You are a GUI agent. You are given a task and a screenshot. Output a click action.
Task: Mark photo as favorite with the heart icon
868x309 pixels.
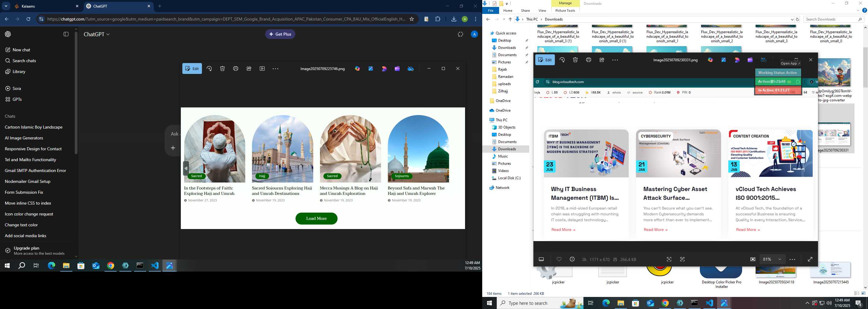(559, 259)
